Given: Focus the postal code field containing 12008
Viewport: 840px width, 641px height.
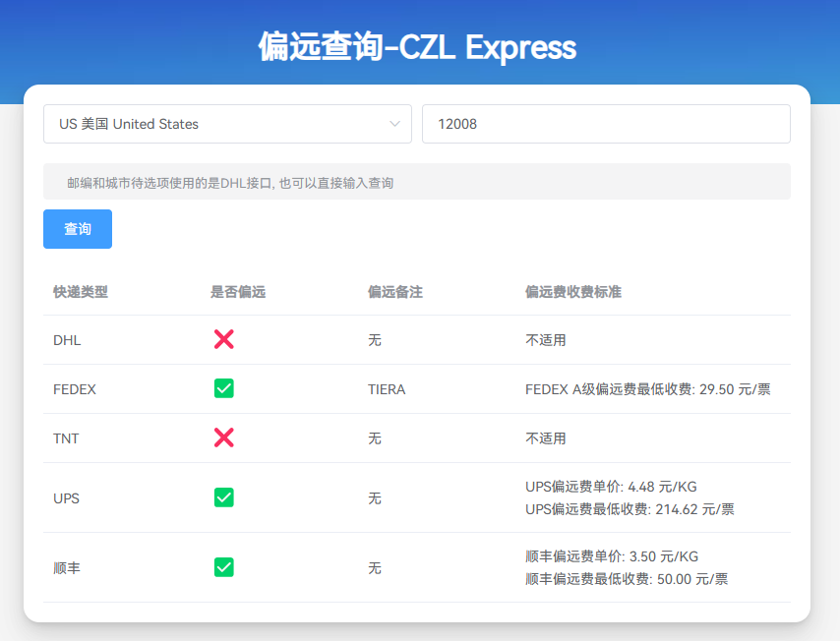Looking at the screenshot, I should [606, 124].
